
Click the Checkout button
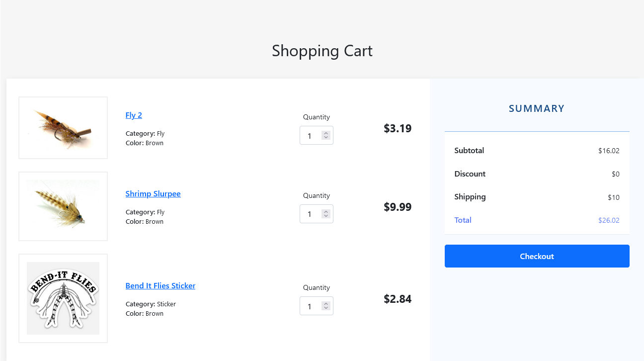point(537,256)
